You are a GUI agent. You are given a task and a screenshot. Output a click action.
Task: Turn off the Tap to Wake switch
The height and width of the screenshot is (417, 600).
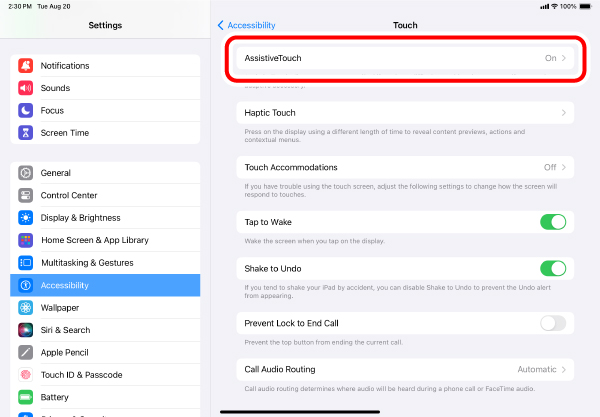pos(553,222)
